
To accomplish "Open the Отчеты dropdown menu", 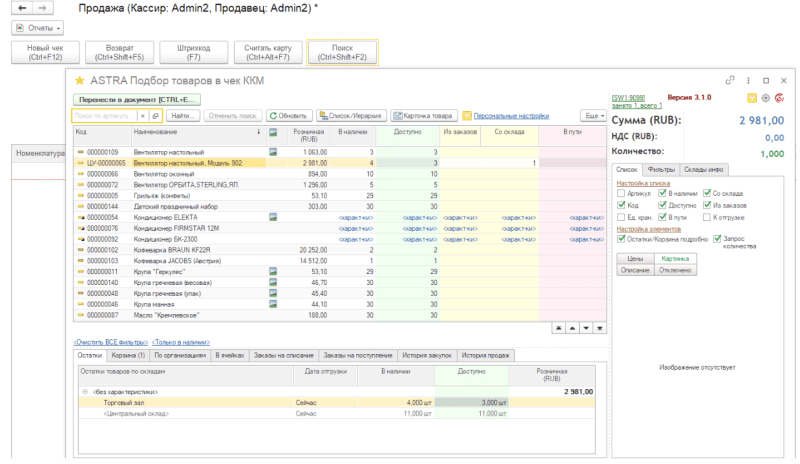I will point(37,28).
